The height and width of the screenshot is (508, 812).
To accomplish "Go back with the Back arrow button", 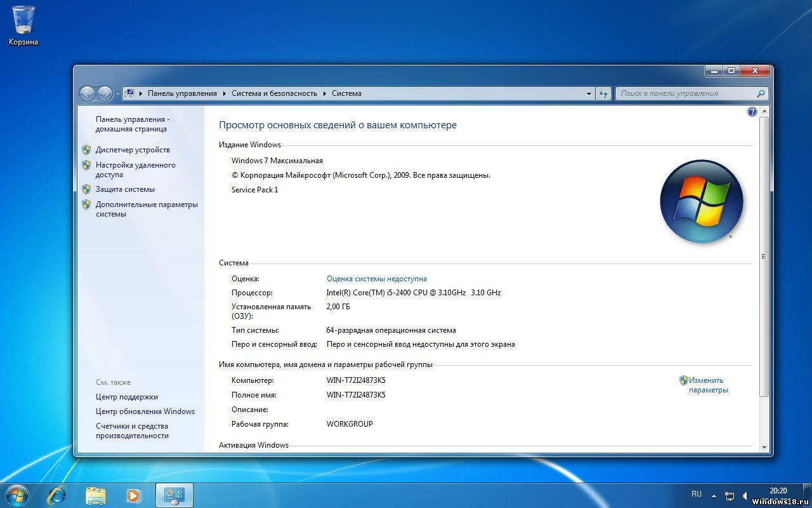I will pyautogui.click(x=88, y=93).
